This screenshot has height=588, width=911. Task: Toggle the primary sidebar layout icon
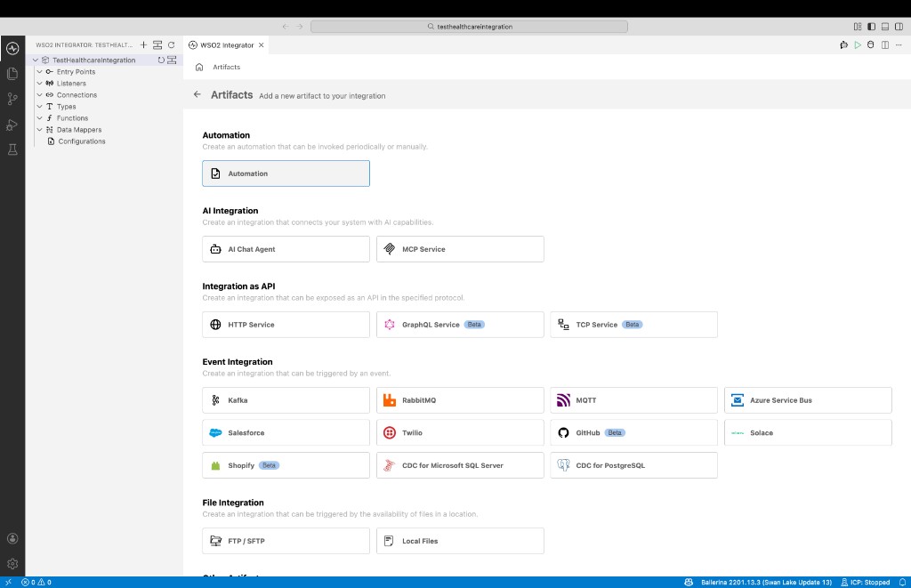872,26
